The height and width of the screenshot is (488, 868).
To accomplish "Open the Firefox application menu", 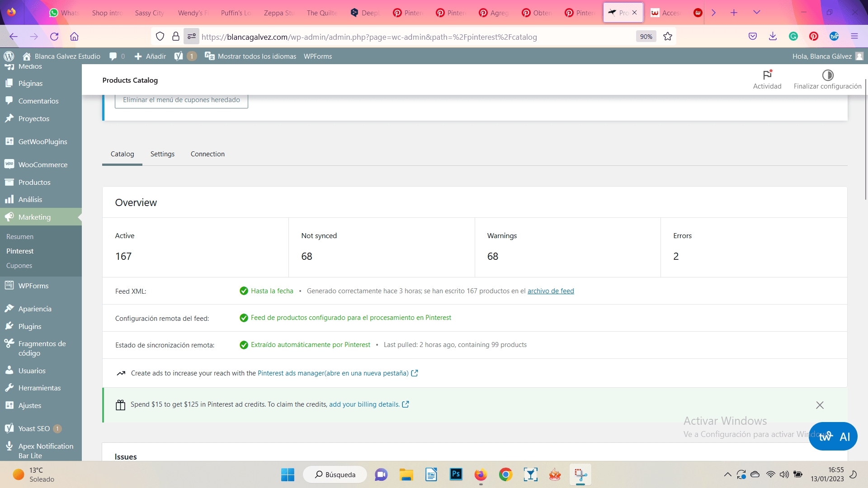I will (x=854, y=37).
